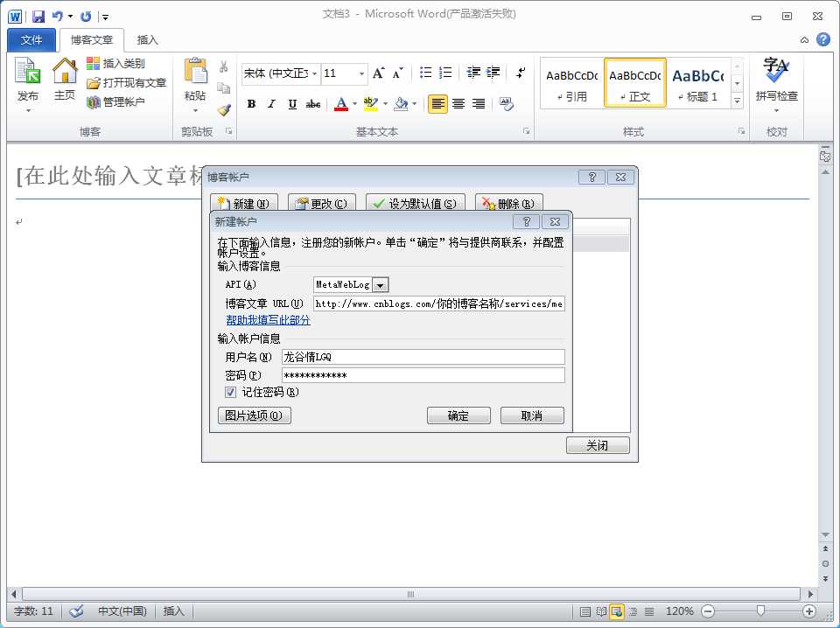The image size is (840, 628).
Task: Switch to Blog Post (博客文章) tab
Action: (x=92, y=40)
